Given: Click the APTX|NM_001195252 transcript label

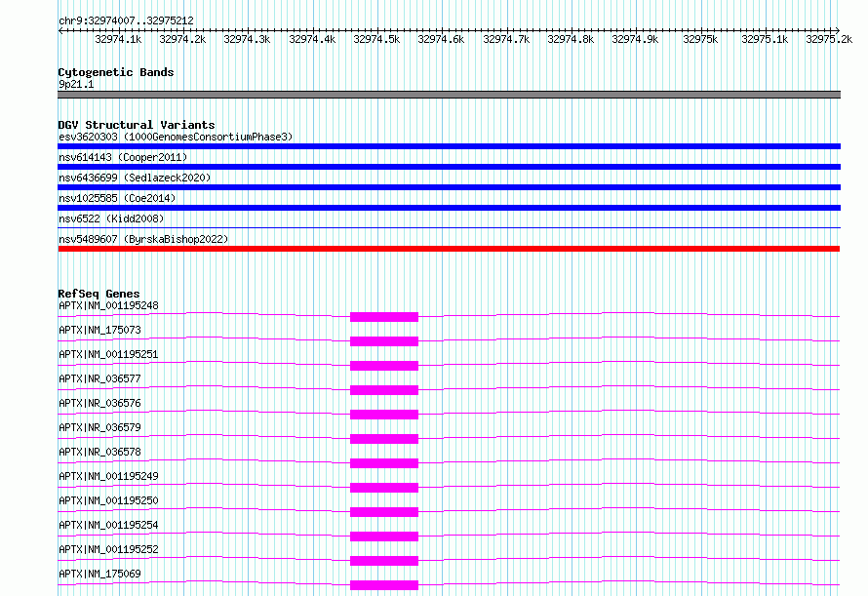Looking at the screenshot, I should coord(108,549).
